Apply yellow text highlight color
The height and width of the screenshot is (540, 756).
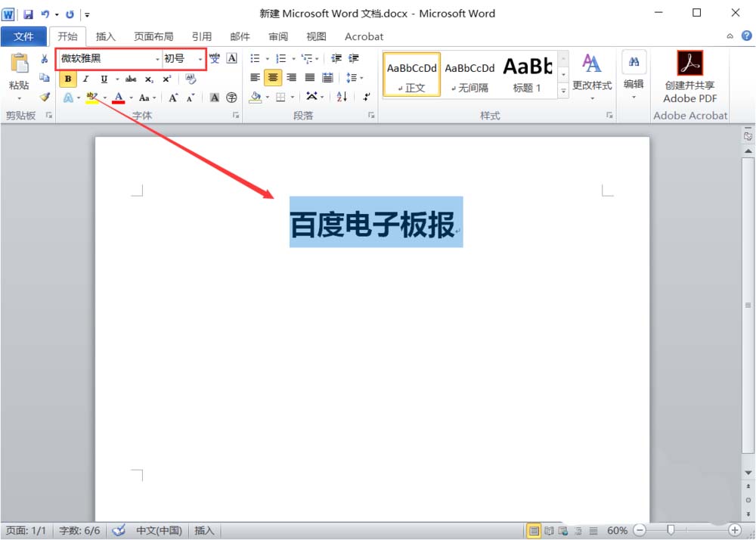tap(92, 98)
